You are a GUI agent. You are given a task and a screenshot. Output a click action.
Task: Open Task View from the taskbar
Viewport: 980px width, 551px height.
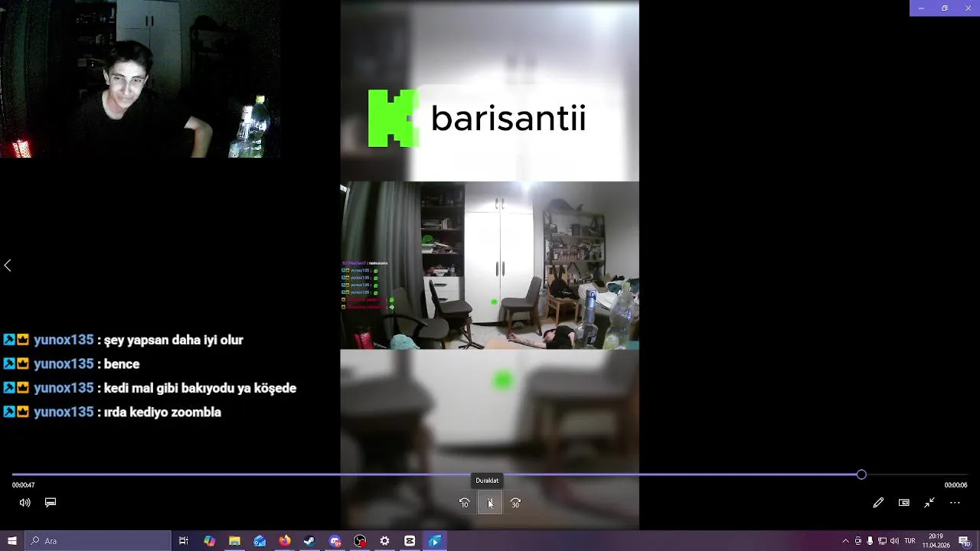(x=184, y=541)
